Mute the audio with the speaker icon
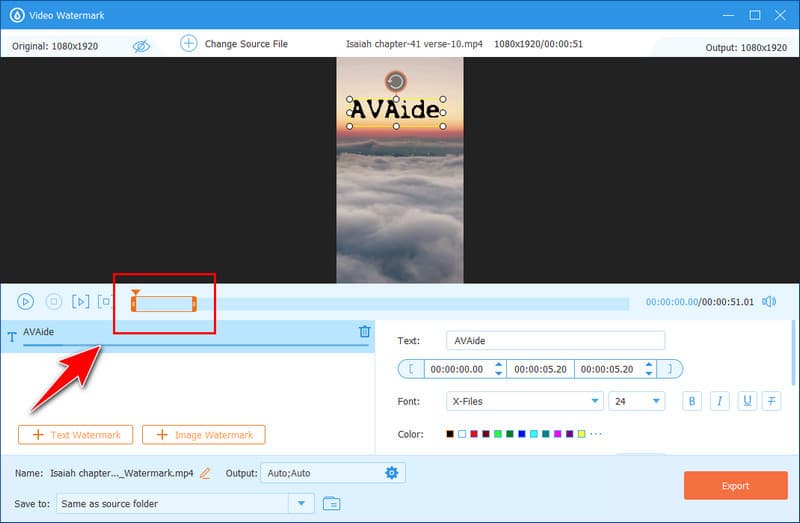Viewport: 800px width, 523px height. [x=769, y=302]
